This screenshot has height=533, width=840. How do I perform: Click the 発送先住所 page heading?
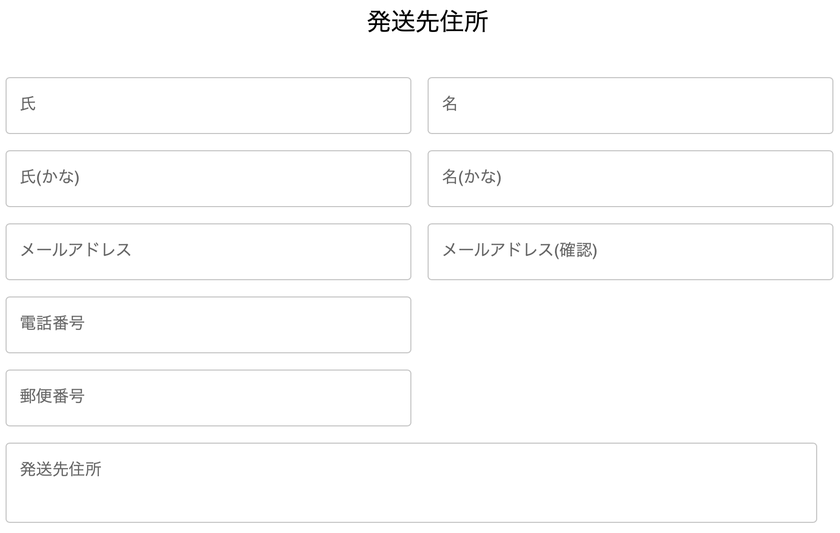(x=428, y=22)
